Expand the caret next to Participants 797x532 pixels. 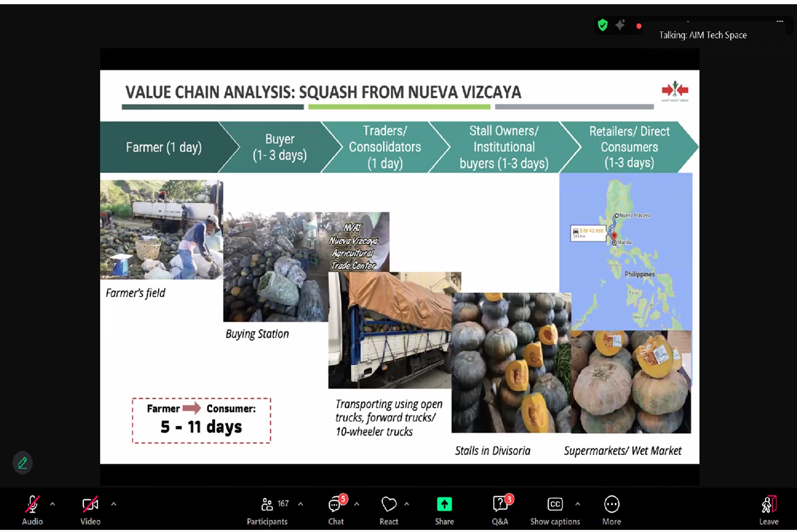click(301, 504)
